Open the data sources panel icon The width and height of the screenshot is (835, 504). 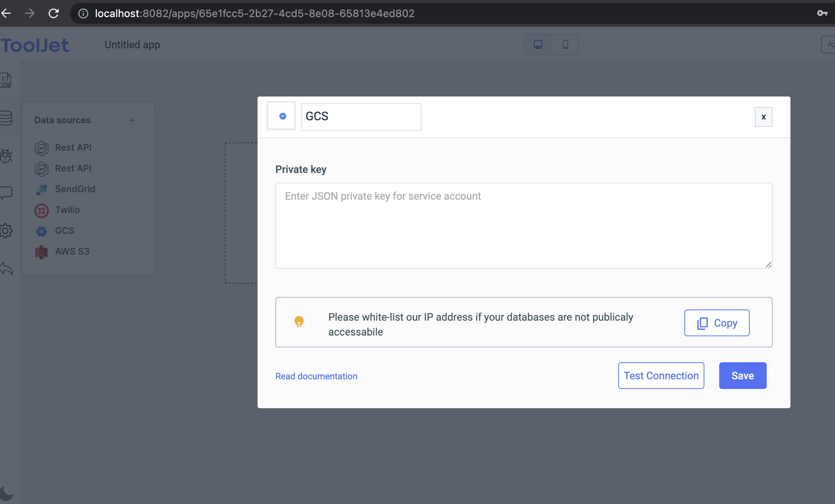click(x=5, y=118)
